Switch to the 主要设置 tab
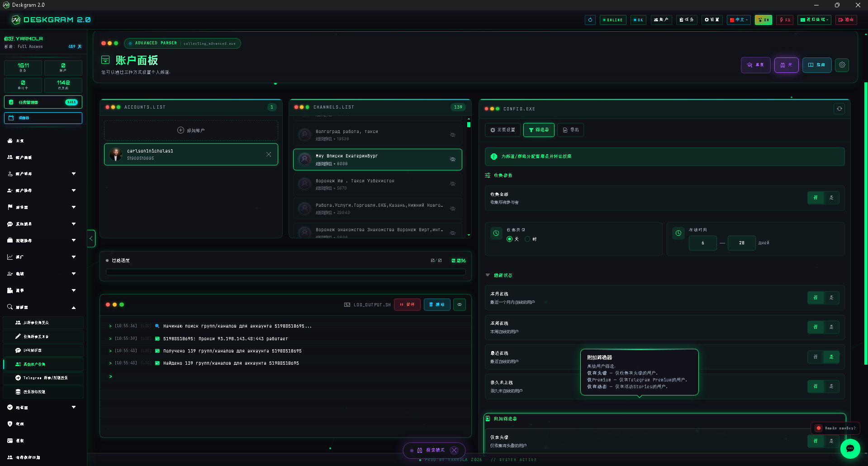The image size is (868, 466). click(x=503, y=130)
